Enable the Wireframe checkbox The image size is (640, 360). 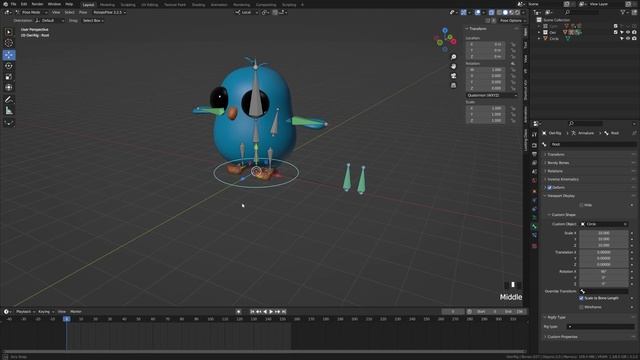(x=581, y=307)
